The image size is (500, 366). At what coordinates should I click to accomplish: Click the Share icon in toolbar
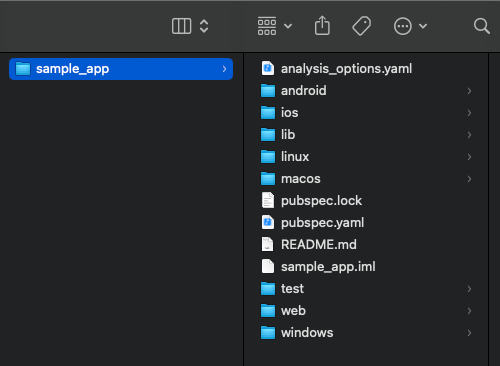[x=322, y=25]
